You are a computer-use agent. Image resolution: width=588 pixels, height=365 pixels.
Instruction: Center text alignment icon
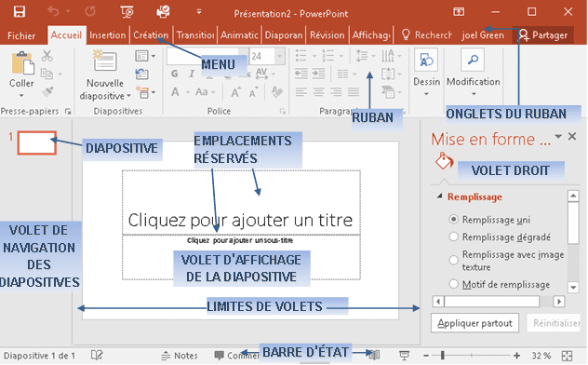[x=318, y=91]
